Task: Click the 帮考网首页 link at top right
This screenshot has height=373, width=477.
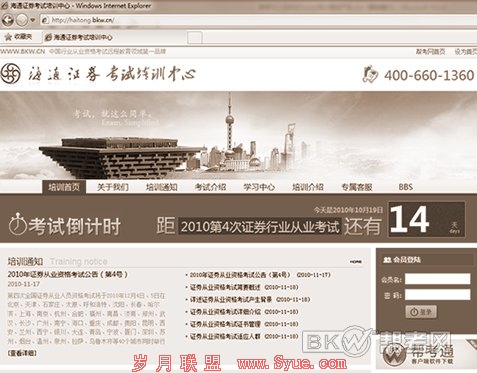Action: click(x=430, y=51)
